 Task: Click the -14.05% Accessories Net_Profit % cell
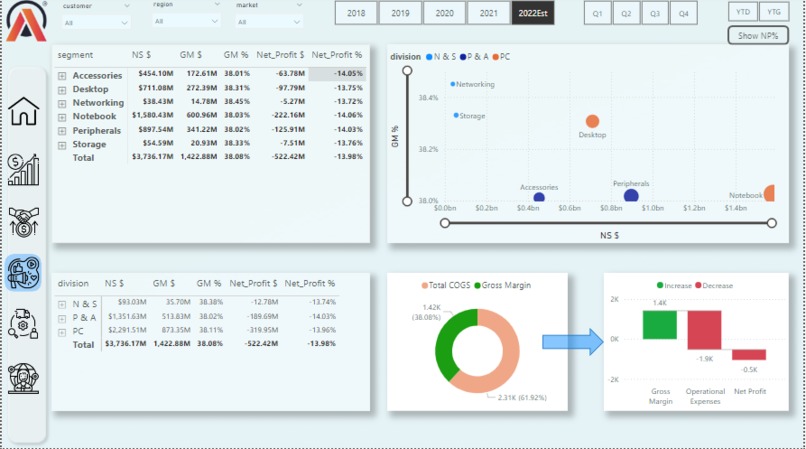[337, 74]
